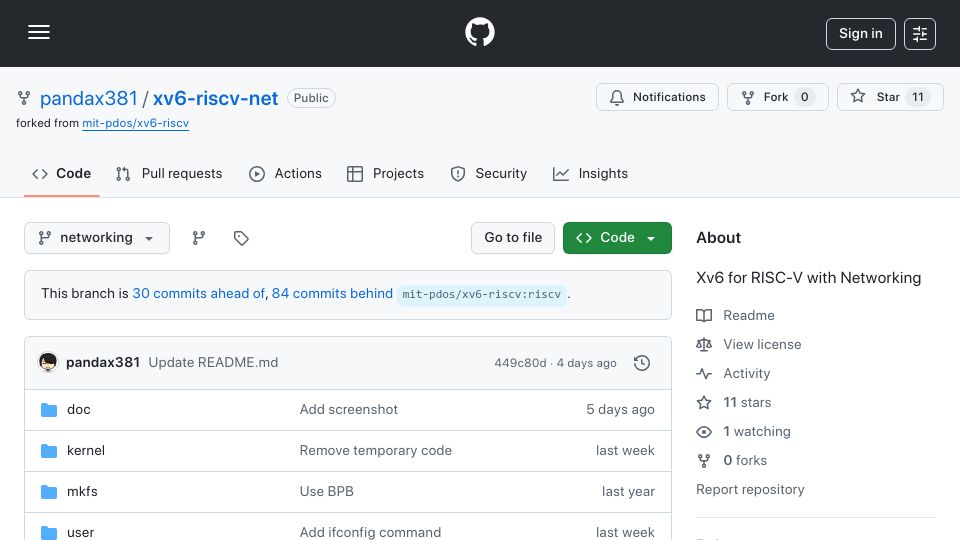The width and height of the screenshot is (960, 540).
Task: Click last year timestamp in mkfs row
Action: pyautogui.click(x=628, y=492)
